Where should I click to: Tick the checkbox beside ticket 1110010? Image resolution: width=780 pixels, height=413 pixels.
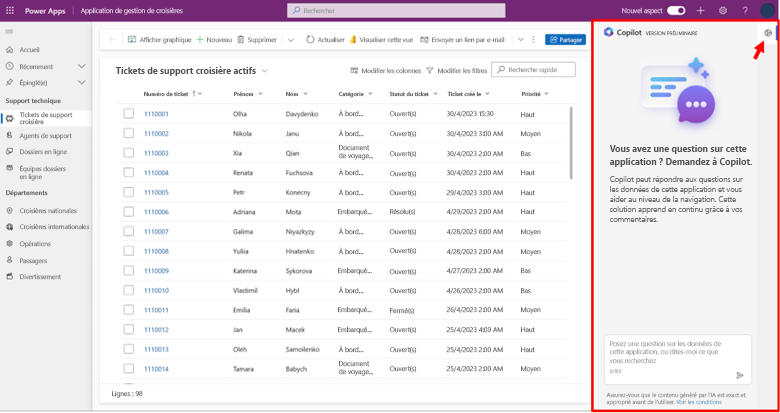[x=129, y=291]
